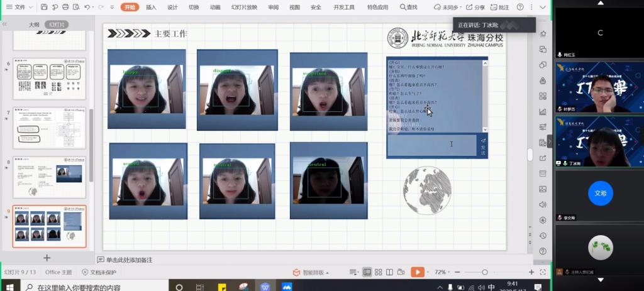Open the 72% zoom level dropdown
The image size is (644, 291).
click(x=443, y=272)
